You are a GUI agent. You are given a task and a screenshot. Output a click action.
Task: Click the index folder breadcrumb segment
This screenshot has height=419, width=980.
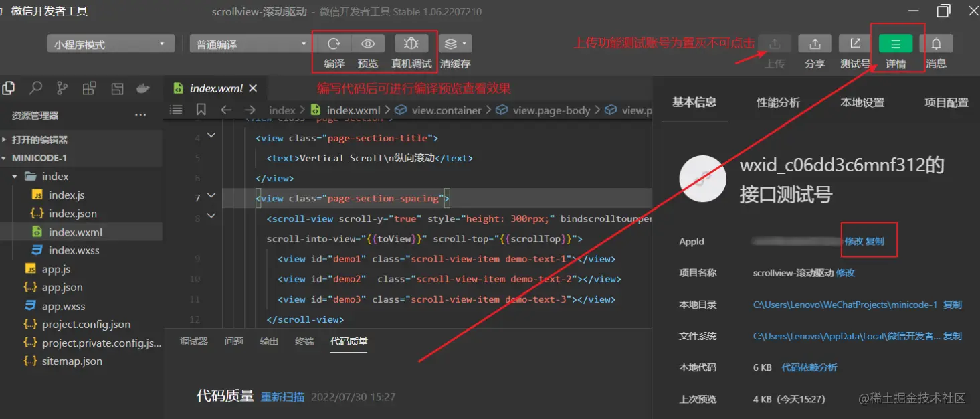tap(282, 110)
